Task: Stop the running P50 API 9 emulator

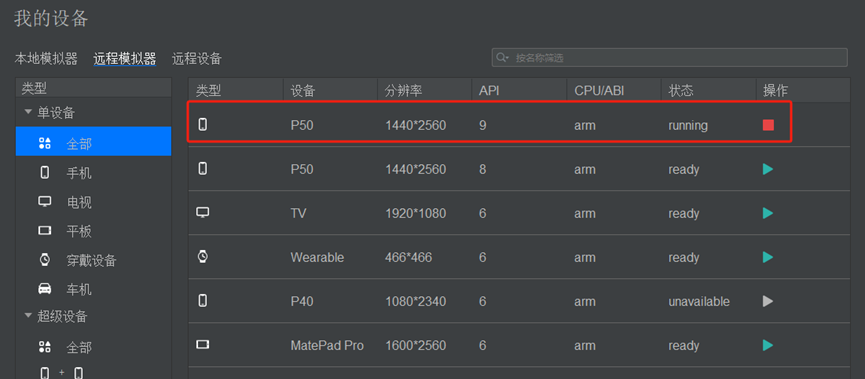Action: tap(768, 125)
